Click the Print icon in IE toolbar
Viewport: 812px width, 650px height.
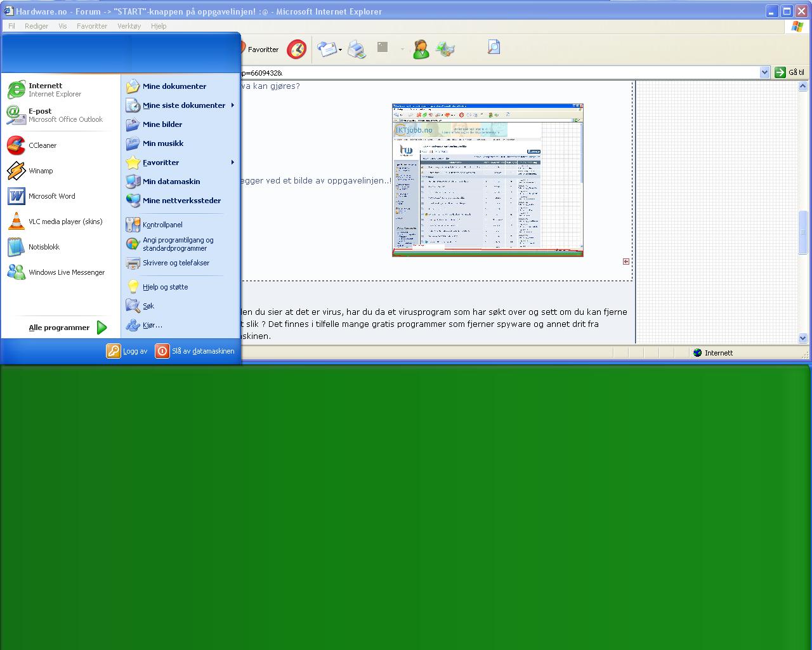click(x=357, y=49)
